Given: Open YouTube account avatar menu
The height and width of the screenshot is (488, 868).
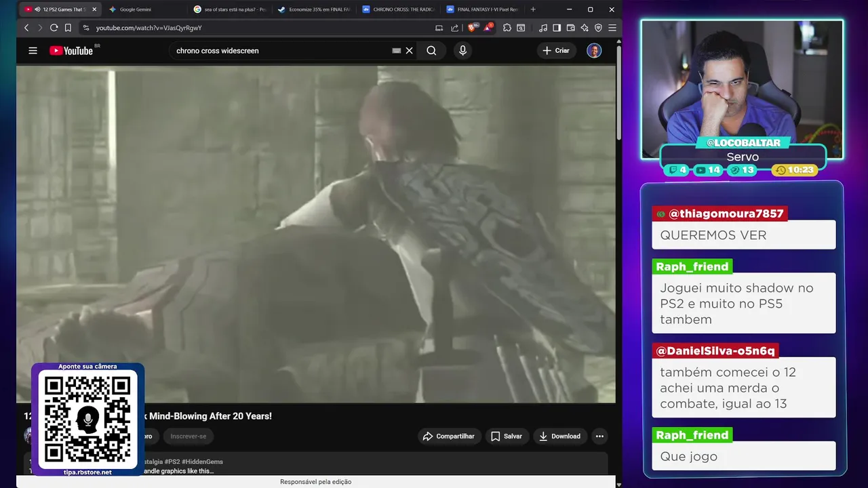Looking at the screenshot, I should click(594, 51).
